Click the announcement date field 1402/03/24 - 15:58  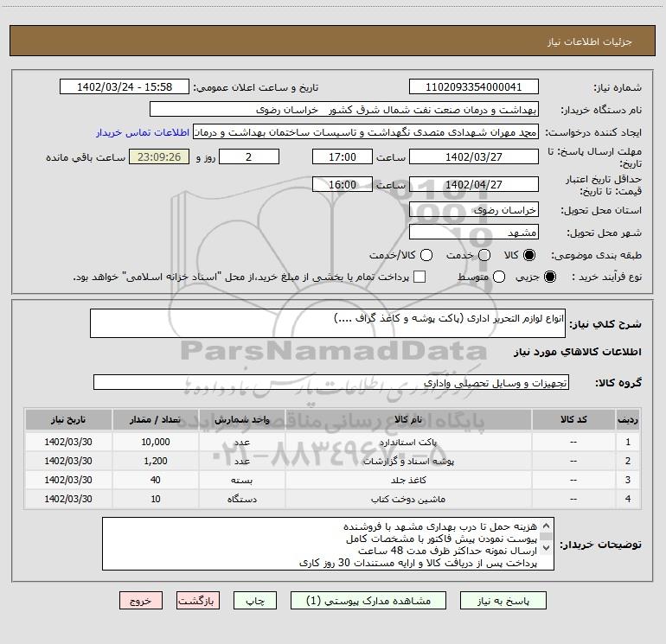125,87
